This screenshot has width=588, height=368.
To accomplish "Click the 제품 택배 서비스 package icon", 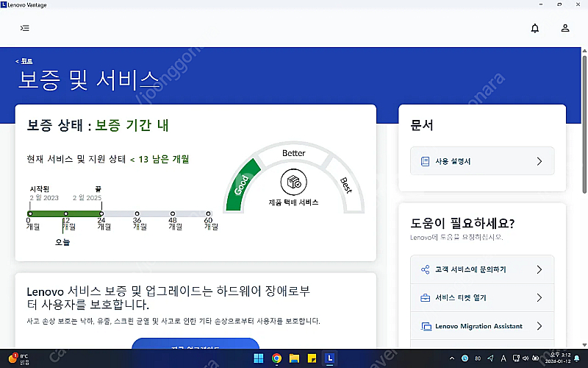I will (x=294, y=182).
